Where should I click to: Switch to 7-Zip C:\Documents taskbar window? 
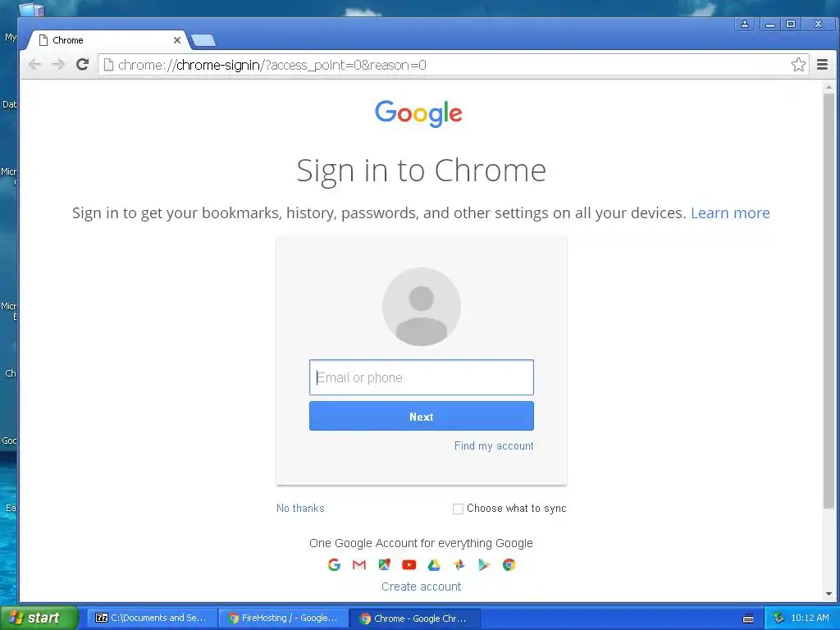pyautogui.click(x=153, y=618)
